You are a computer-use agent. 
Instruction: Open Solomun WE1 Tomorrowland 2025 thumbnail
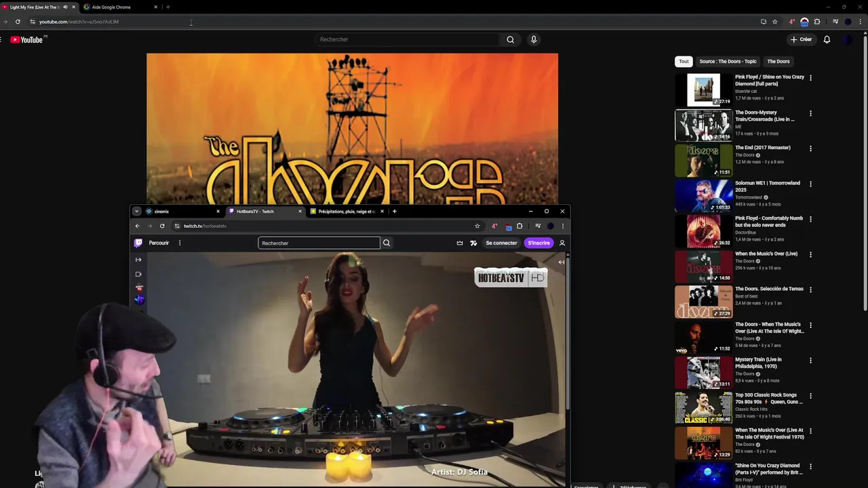point(703,195)
